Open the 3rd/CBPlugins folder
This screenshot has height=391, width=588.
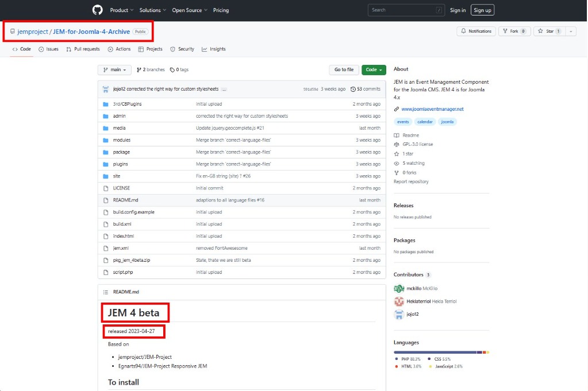127,104
